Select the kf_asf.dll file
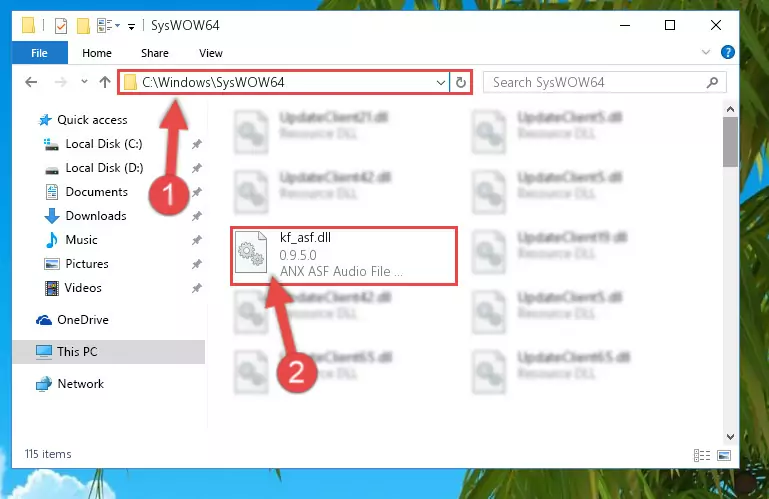The image size is (769, 499). 344,255
